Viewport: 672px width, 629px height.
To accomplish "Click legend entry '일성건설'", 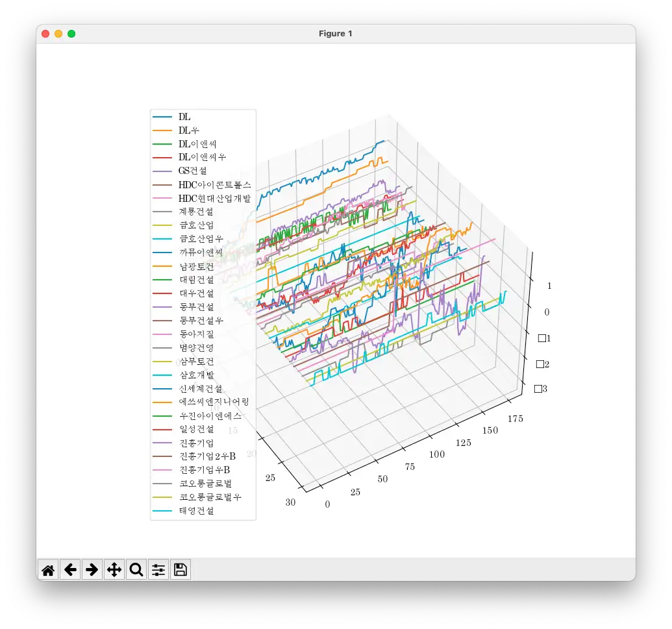I will (196, 429).
